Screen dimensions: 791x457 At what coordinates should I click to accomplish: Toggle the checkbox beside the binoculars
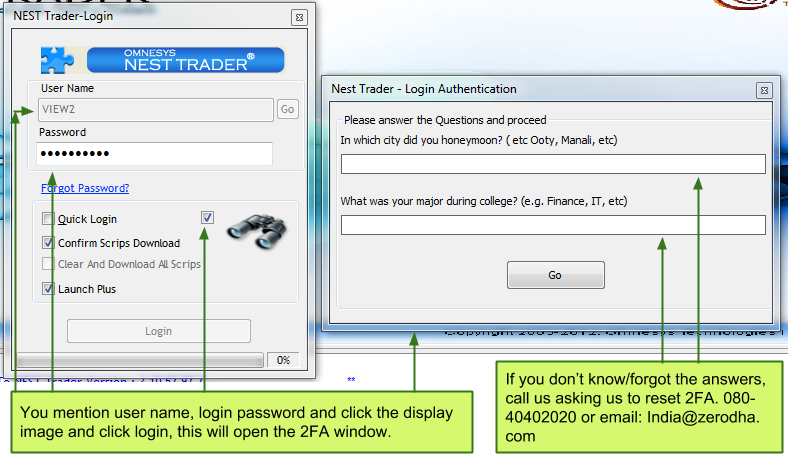(x=207, y=217)
